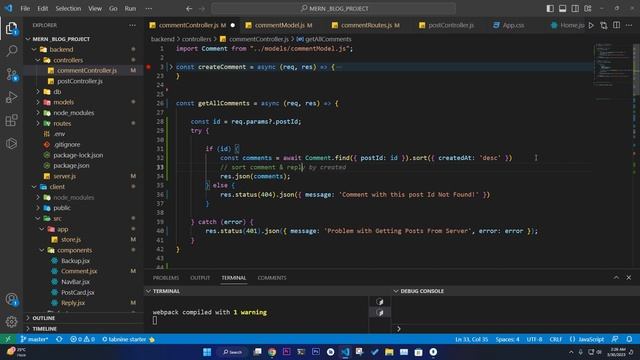Collapse the backend folder

(x=34, y=49)
